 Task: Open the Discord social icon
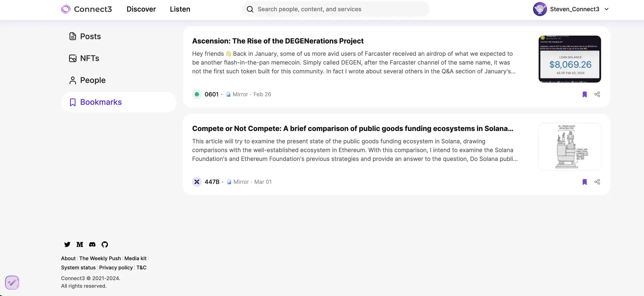point(92,245)
